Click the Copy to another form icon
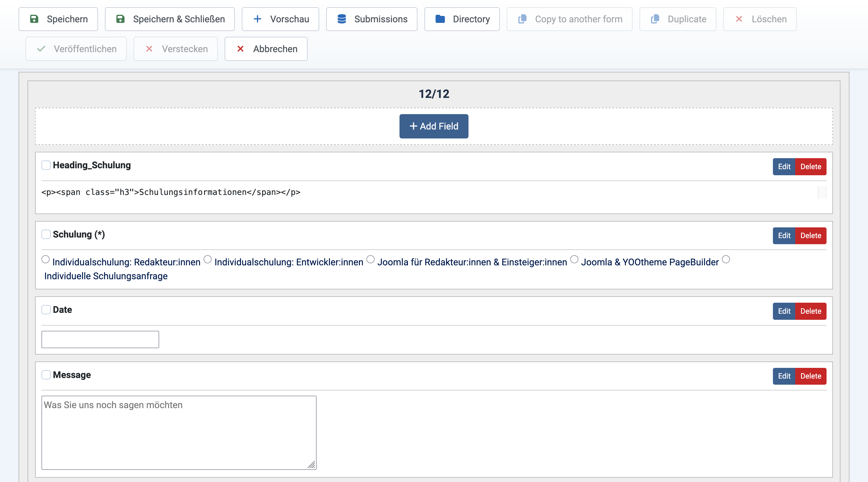 coord(522,19)
